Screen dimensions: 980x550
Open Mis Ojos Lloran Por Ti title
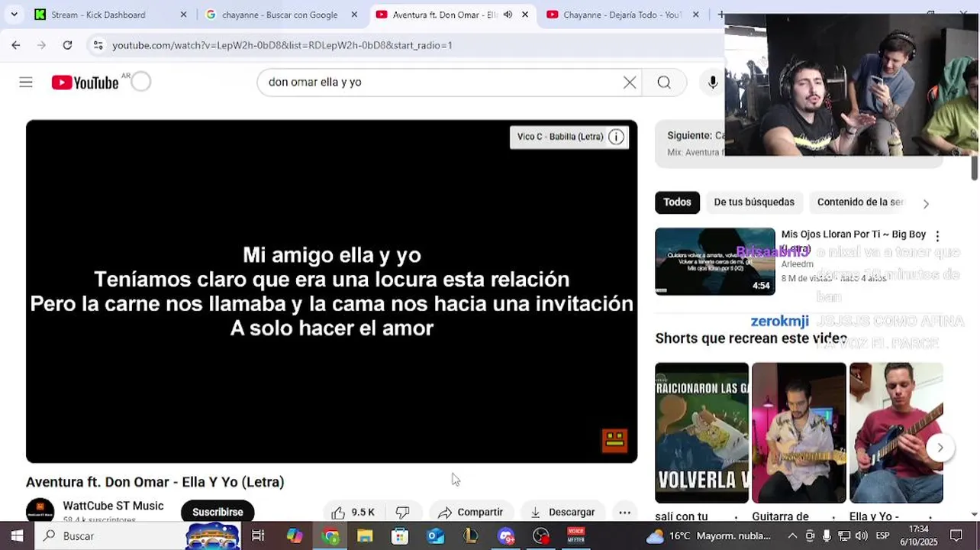(x=853, y=235)
